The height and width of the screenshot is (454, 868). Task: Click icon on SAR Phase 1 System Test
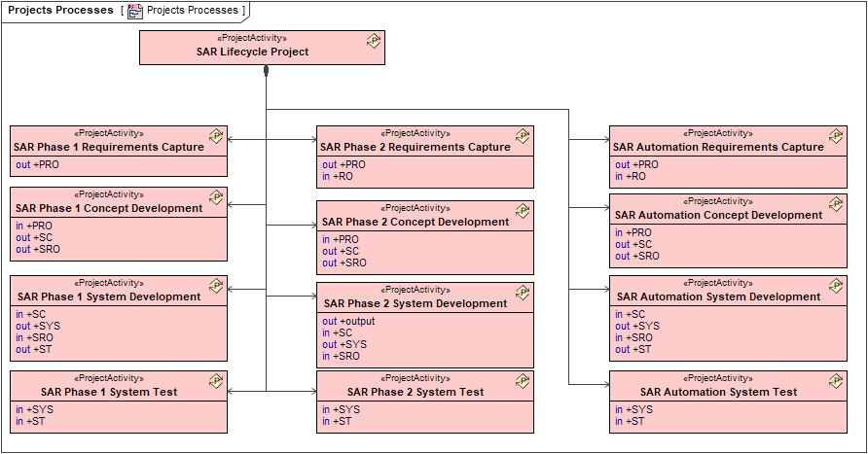coord(215,381)
